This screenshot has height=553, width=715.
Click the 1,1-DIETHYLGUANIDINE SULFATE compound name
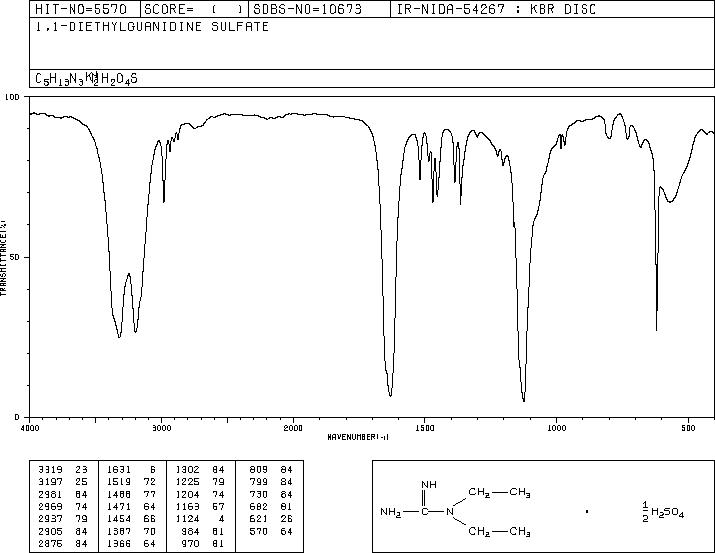(x=152, y=26)
